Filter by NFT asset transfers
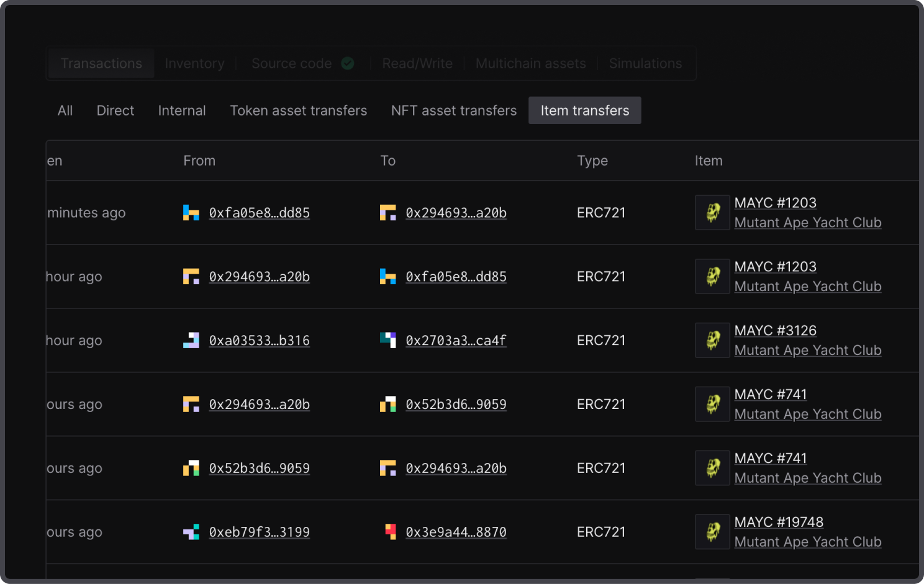The width and height of the screenshot is (924, 584). pyautogui.click(x=453, y=110)
